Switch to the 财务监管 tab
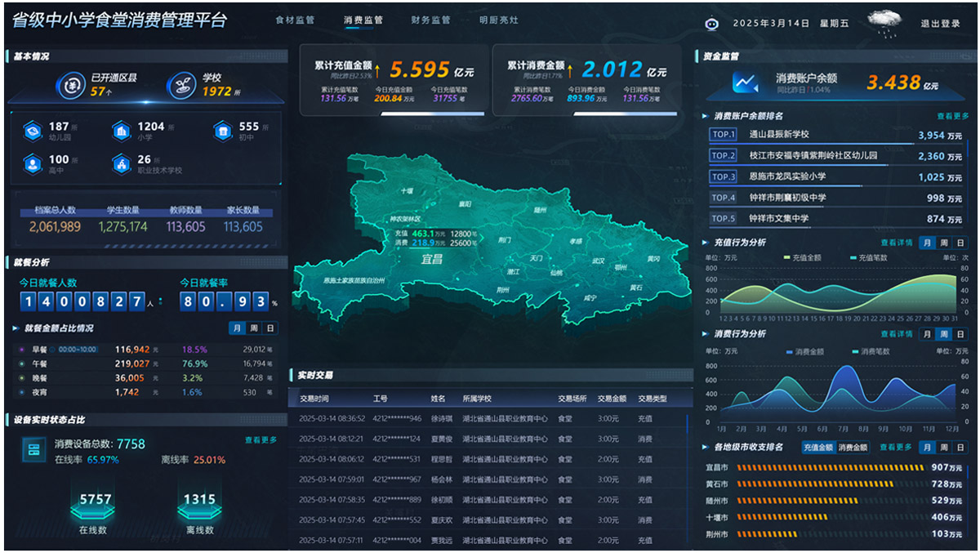The image size is (980, 553). (x=430, y=20)
